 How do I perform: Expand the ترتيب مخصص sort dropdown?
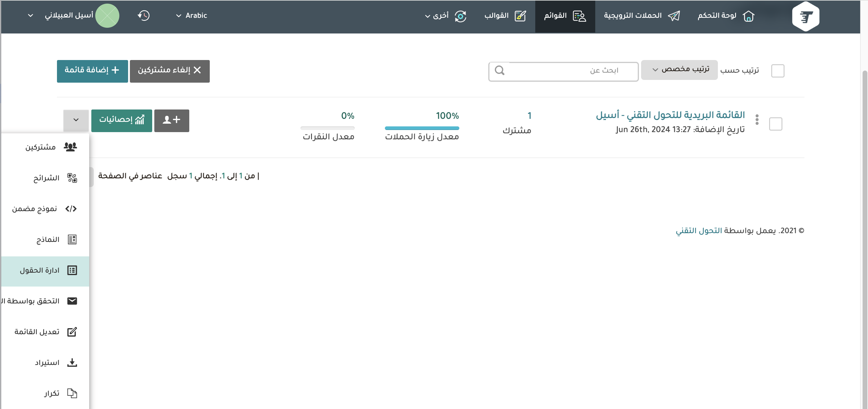pyautogui.click(x=679, y=70)
